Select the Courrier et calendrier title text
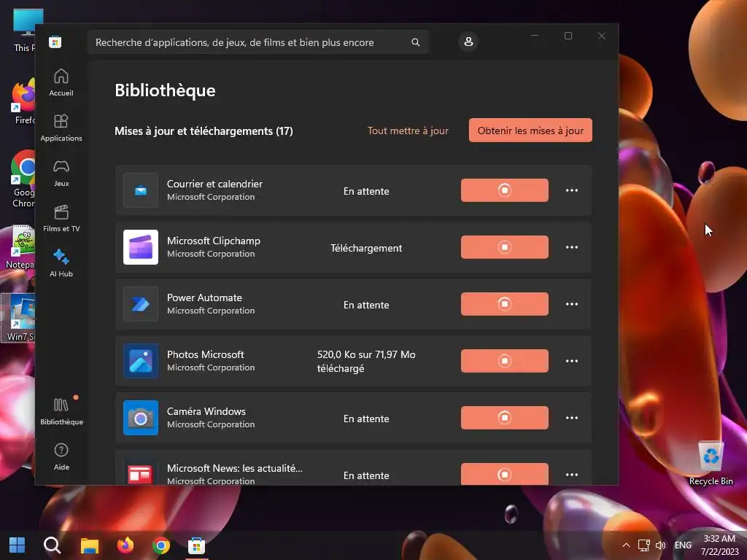The height and width of the screenshot is (560, 747). click(x=214, y=184)
